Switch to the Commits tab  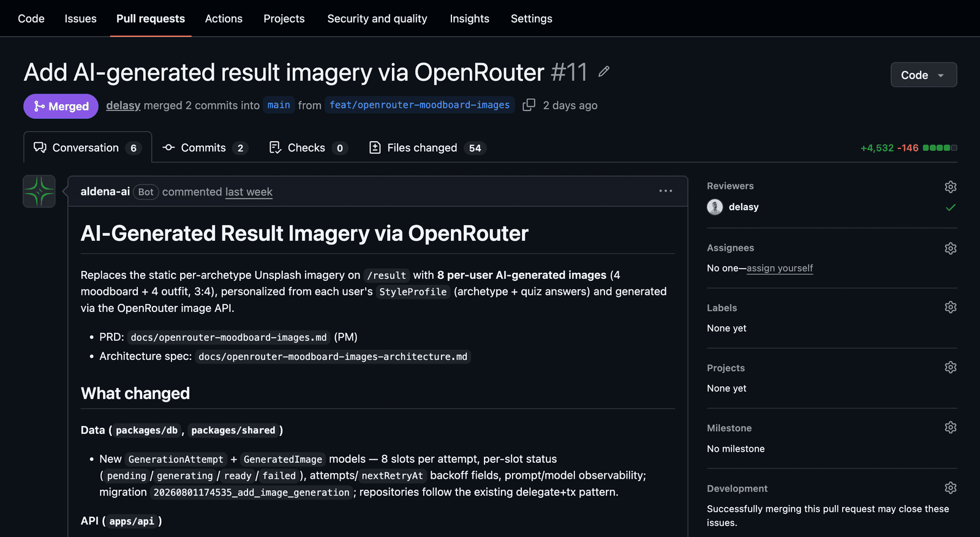pos(205,148)
